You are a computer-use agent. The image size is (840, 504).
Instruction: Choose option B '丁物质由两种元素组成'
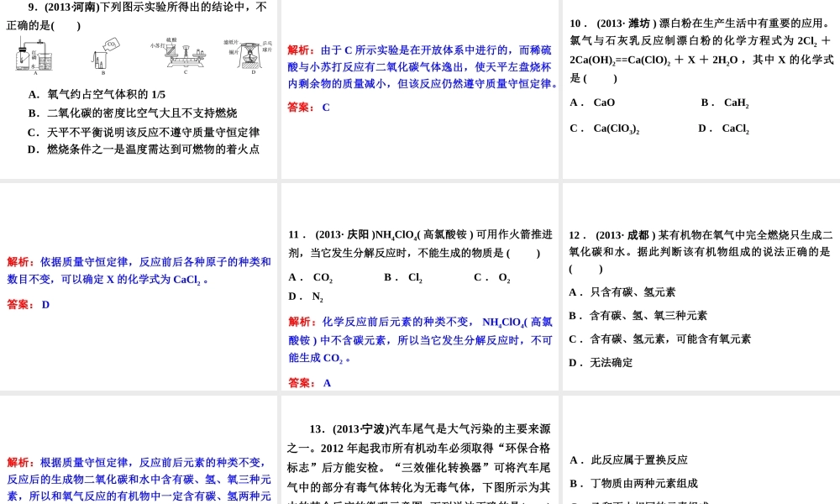coord(634,484)
